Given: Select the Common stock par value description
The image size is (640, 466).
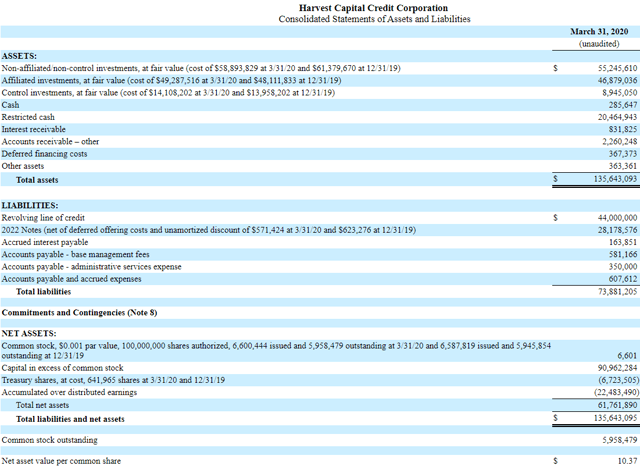Looking at the screenshot, I should coord(276,351).
